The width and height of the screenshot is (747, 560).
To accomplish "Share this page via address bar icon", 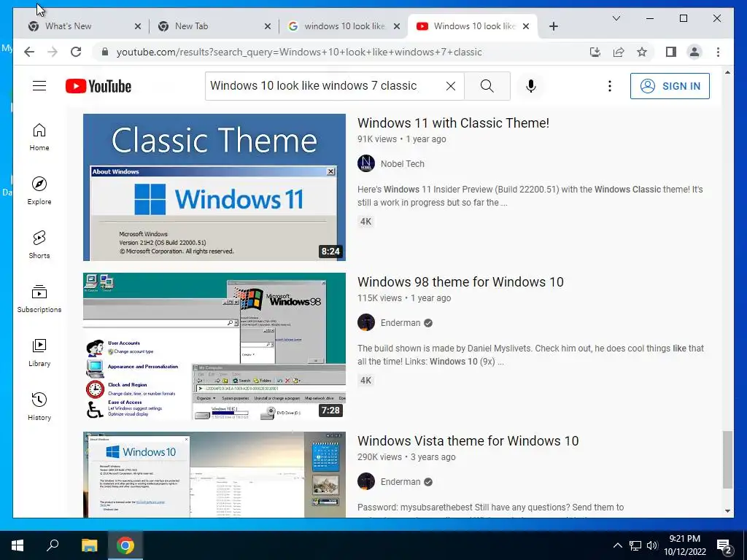I will pos(619,52).
